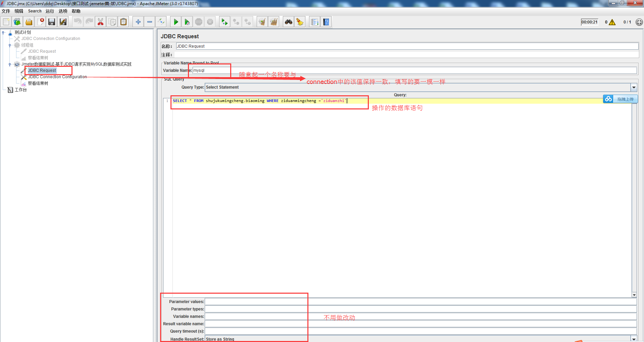
Task: Open the Search menu
Action: [x=35, y=11]
